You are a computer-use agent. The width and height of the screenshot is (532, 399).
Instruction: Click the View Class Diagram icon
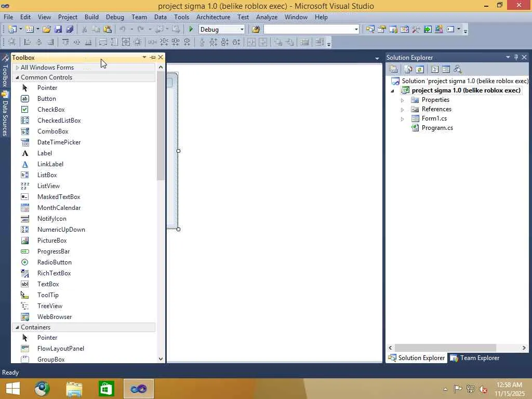pyautogui.click(x=458, y=69)
